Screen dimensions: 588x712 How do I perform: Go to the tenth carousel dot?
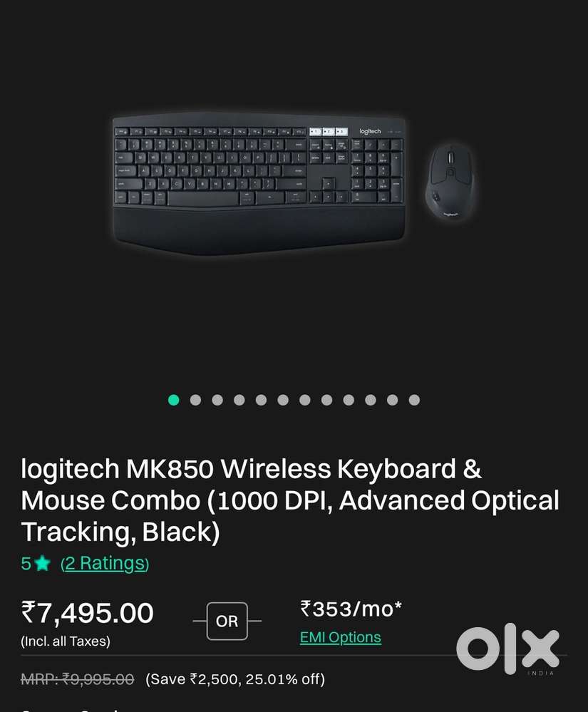point(371,400)
